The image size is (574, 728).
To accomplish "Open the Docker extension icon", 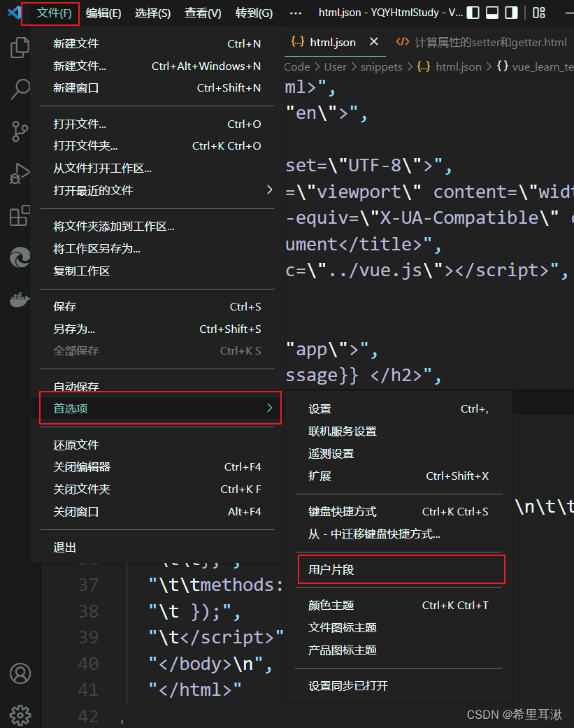I will 20,299.
